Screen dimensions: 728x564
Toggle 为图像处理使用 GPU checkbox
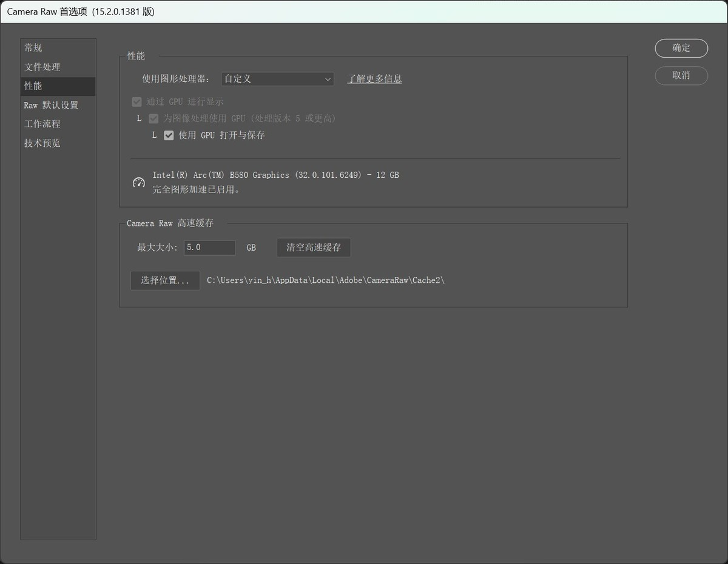point(153,118)
